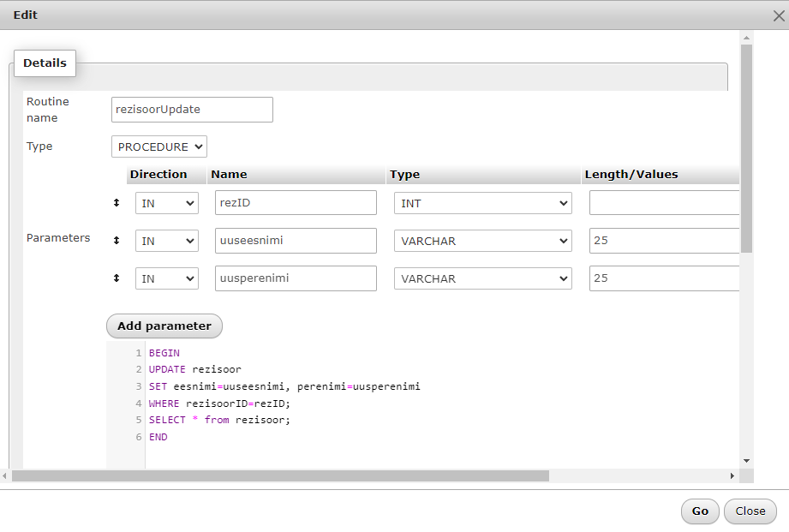Focus the empty Length/Values field for rezID
Screen dimensions: 789x532
click(664, 203)
